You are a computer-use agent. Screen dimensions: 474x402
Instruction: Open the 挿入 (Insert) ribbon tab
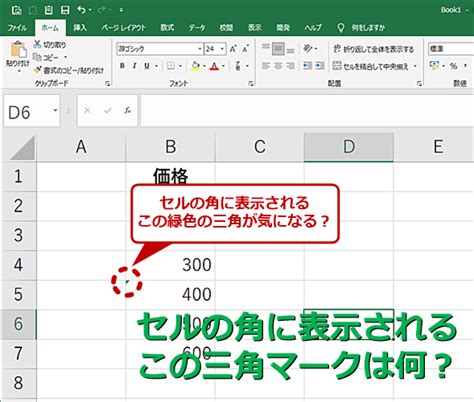pos(80,27)
